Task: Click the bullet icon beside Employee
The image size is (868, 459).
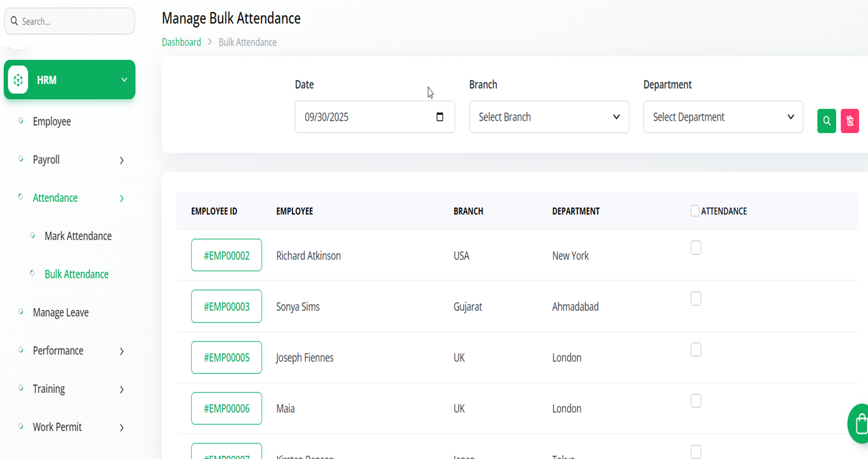Action: [x=21, y=121]
